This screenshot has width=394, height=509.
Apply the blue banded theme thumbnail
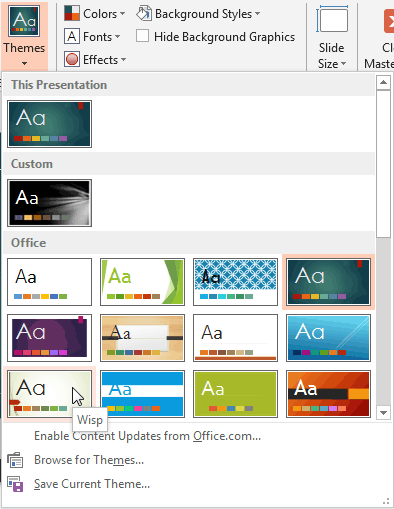tap(142, 394)
